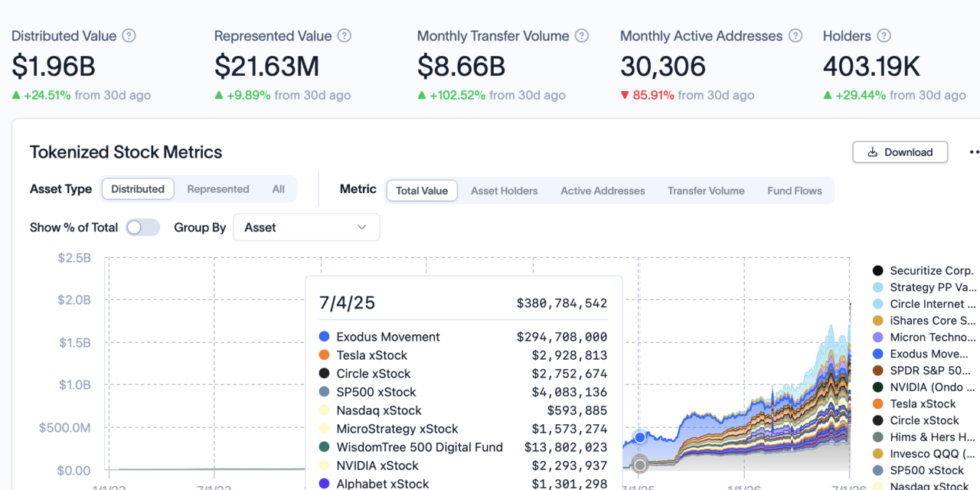Screen dimensions: 980x490
Task: Toggle Securitize Corp. legend series
Action: 923,270
